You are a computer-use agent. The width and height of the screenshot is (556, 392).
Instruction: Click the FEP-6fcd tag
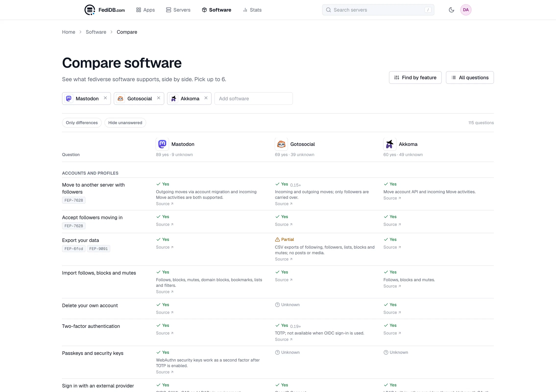coord(74,248)
